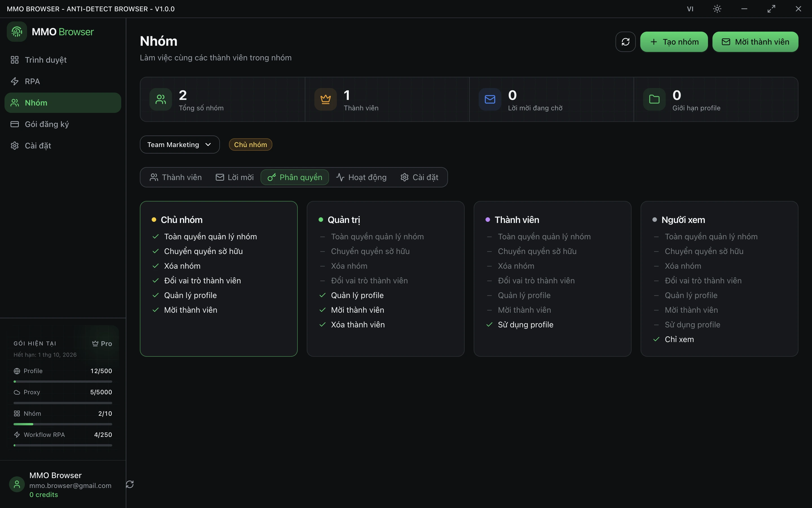This screenshot has width=812, height=508.
Task: Select Nhóm in the sidebar
Action: pos(63,103)
